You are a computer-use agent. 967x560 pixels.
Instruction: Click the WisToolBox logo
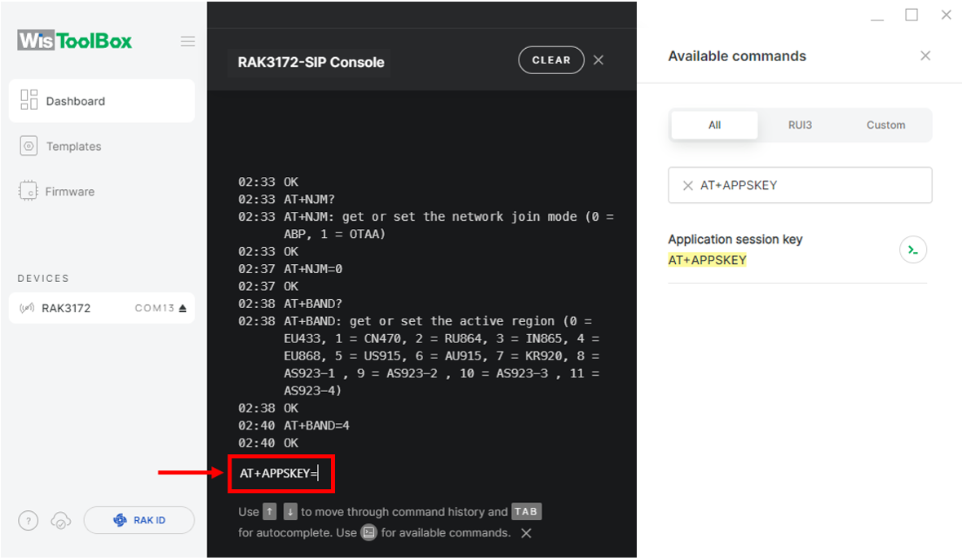point(74,41)
